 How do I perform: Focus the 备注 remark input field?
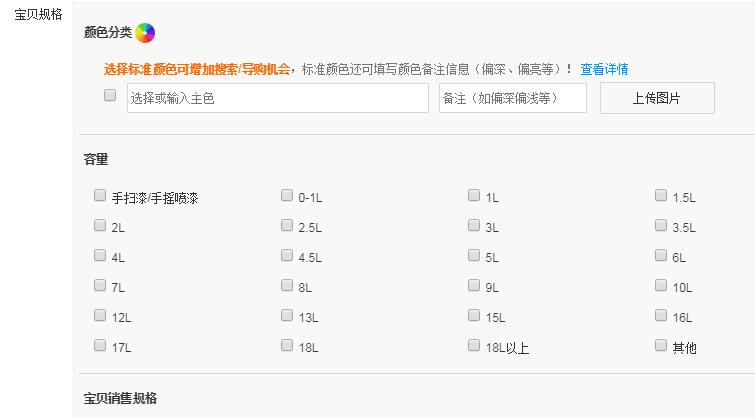(x=513, y=98)
